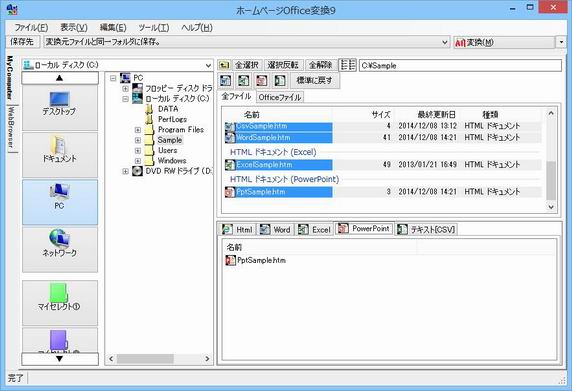Expand the Users folder node
Viewport: 572px width, 391px height.
click(138, 150)
